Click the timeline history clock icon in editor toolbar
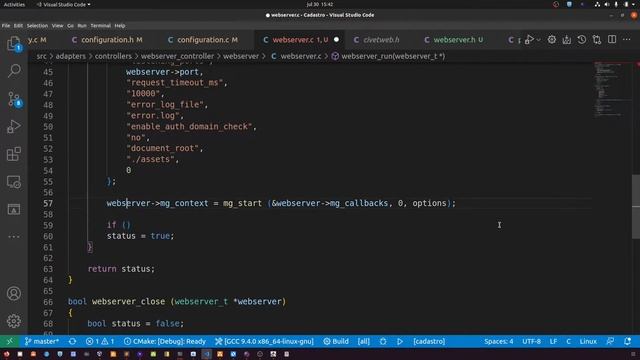 pos(582,40)
